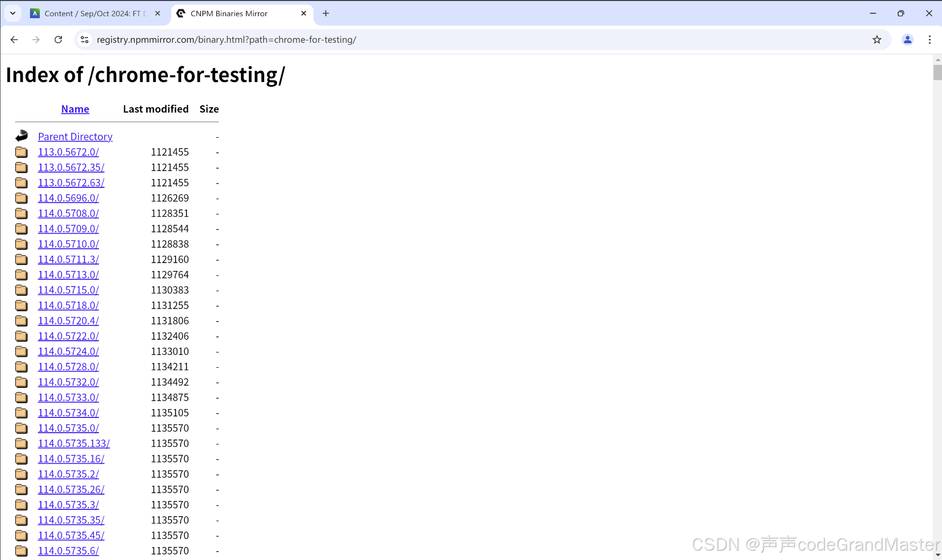This screenshot has height=560, width=942.
Task: Select the 1126269 last modified value
Action: pyautogui.click(x=170, y=198)
